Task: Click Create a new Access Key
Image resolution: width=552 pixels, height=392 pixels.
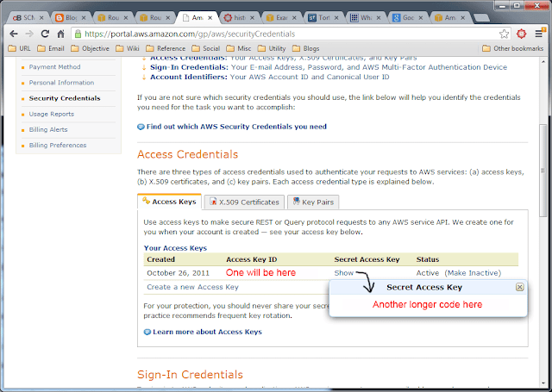Action: (192, 287)
